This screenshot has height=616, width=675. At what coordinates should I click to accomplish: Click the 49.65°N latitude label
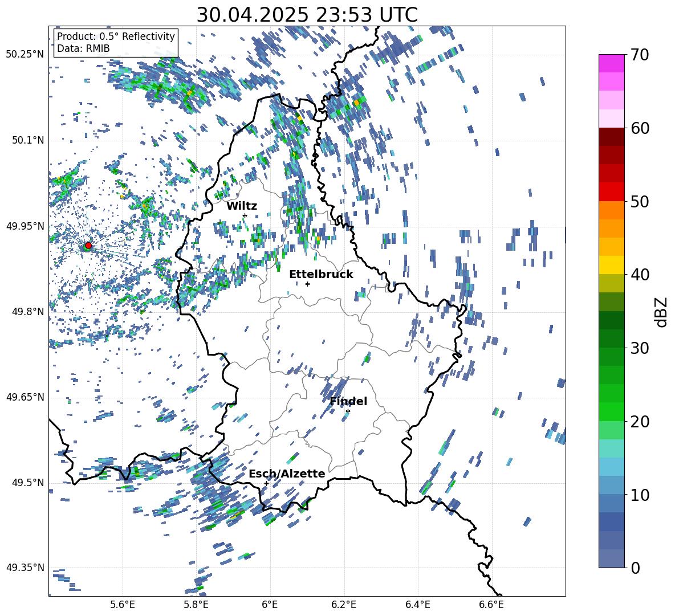[x=25, y=397]
